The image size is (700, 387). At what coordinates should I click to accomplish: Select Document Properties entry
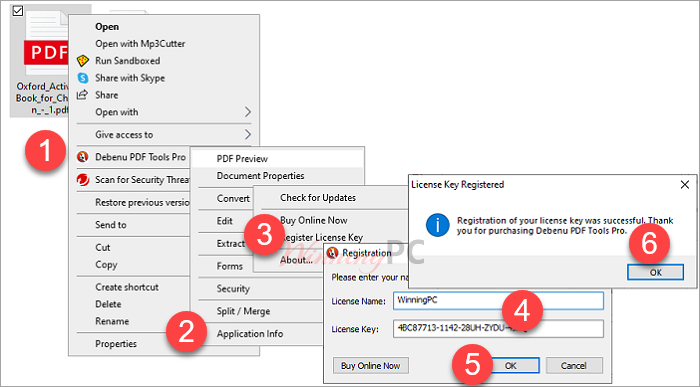261,176
